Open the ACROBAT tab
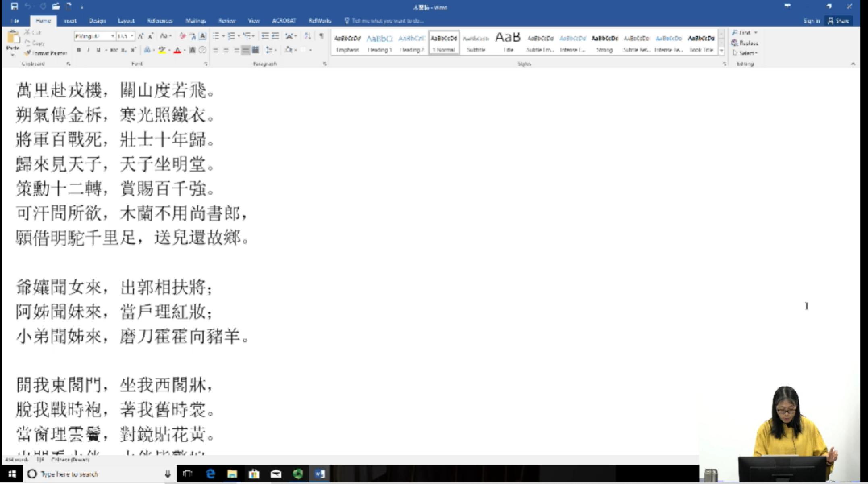868x484 pixels. coord(284,21)
